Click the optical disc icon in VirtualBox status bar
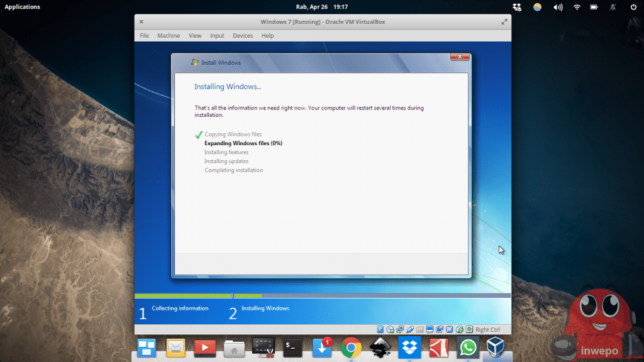The height and width of the screenshot is (362, 644). point(391,329)
